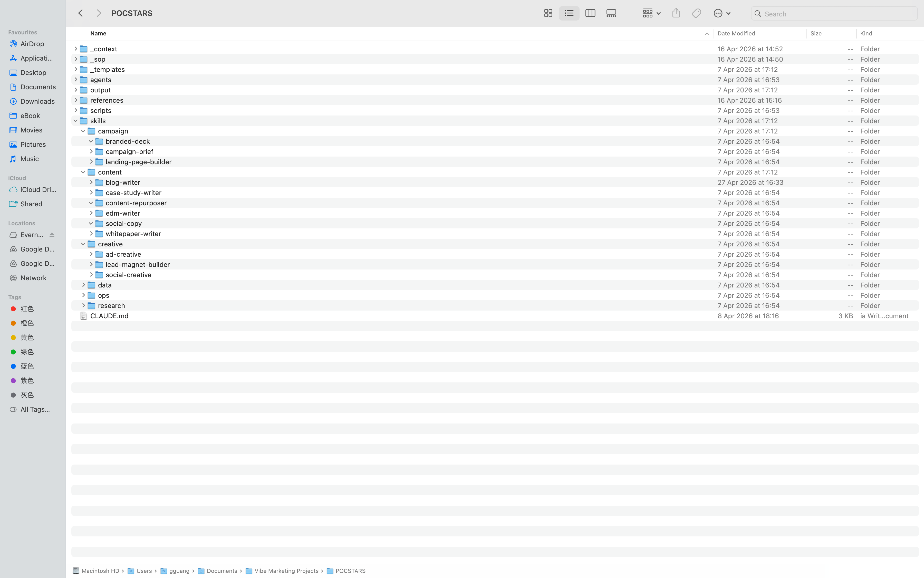The image size is (924, 578).
Task: Select the output folder row
Action: point(495,90)
